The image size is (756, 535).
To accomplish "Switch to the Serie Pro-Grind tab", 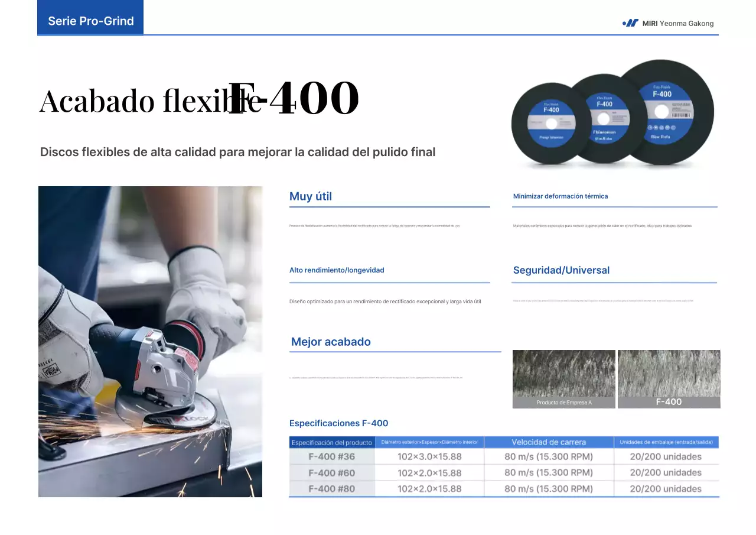I will tap(90, 21).
